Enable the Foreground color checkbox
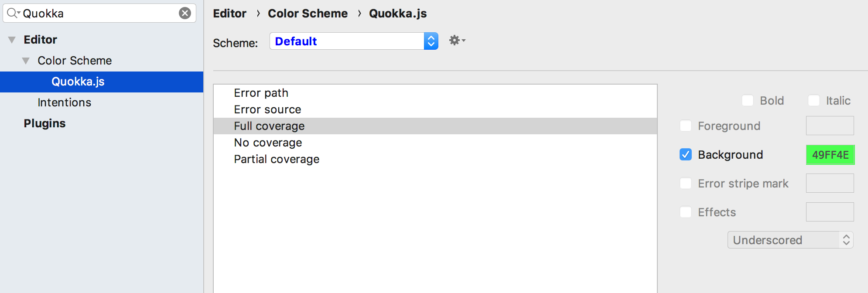This screenshot has width=868, height=293. (686, 126)
